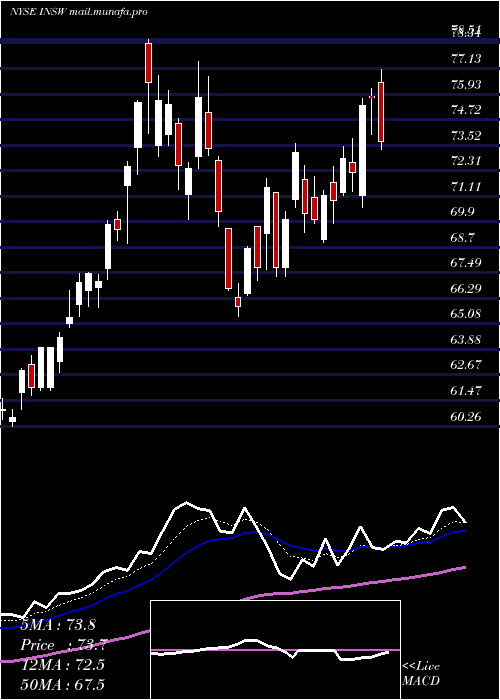Click the 72.31 price axis label
This screenshot has height=700, width=500.
466,161
